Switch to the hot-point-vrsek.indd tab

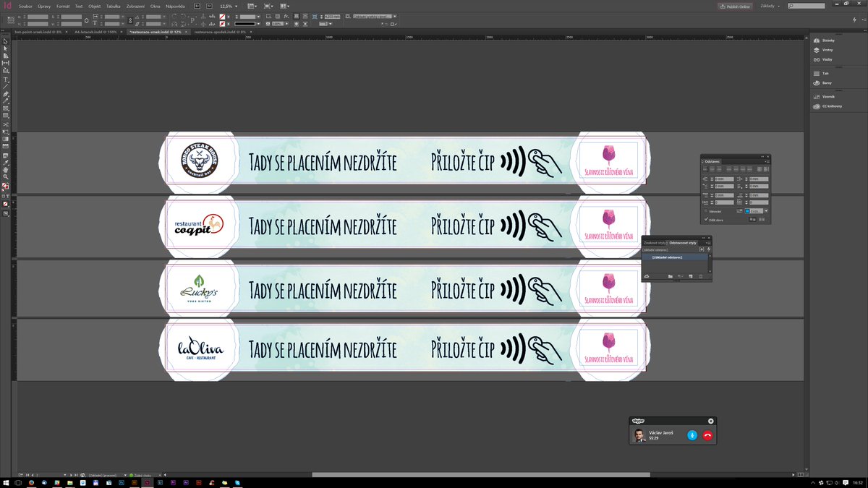click(x=38, y=32)
